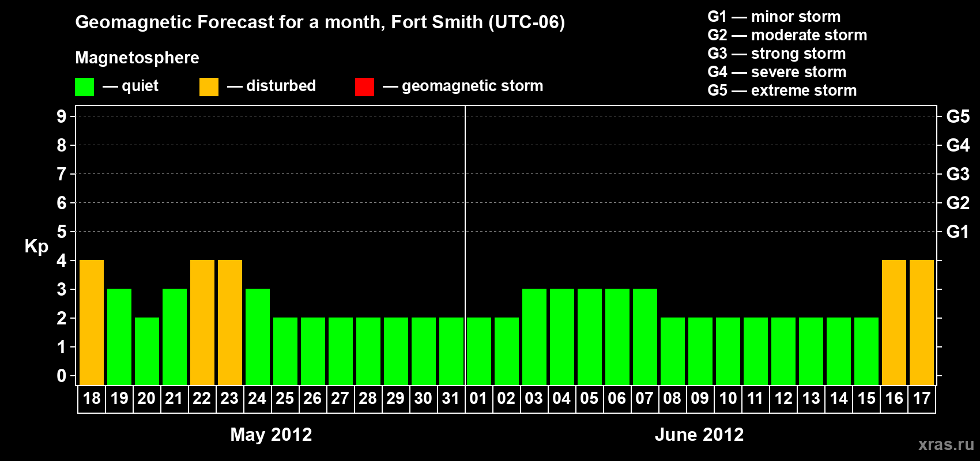Screen dimensions: 980x461
Task: Select the green bar for June 10
Action: (728, 352)
